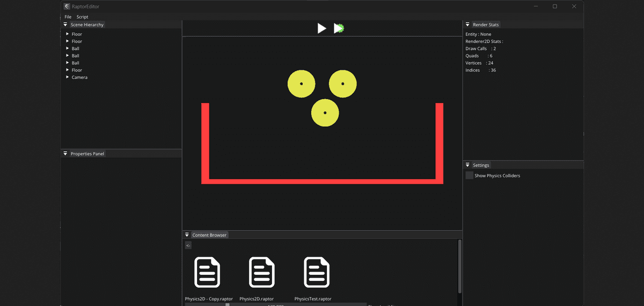The width and height of the screenshot is (644, 306).
Task: Go back with the '<-' Content Browser button
Action: pos(188,245)
